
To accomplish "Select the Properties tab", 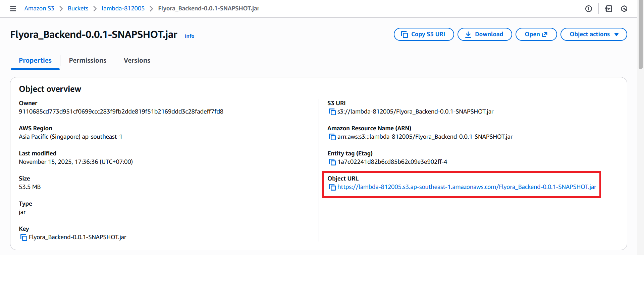I will click(x=35, y=60).
